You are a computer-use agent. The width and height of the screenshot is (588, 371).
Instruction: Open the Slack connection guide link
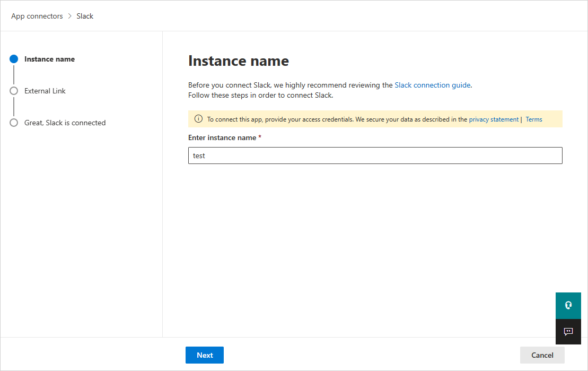pos(432,85)
